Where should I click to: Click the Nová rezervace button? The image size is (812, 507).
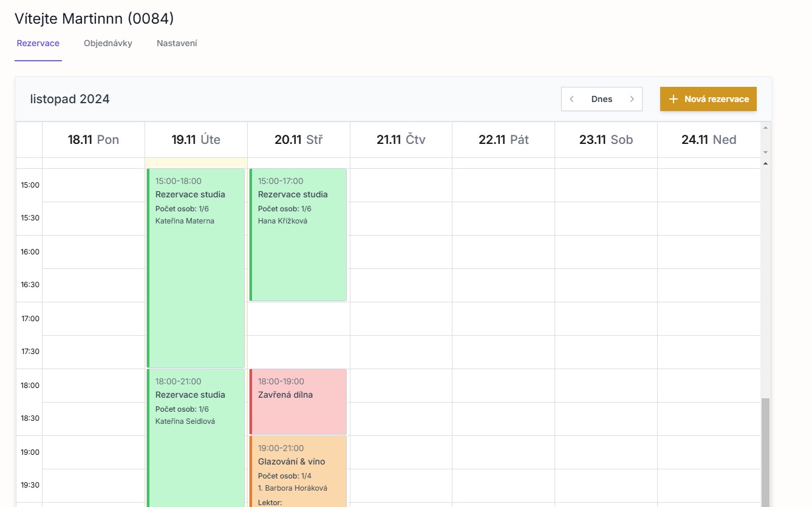coord(708,99)
